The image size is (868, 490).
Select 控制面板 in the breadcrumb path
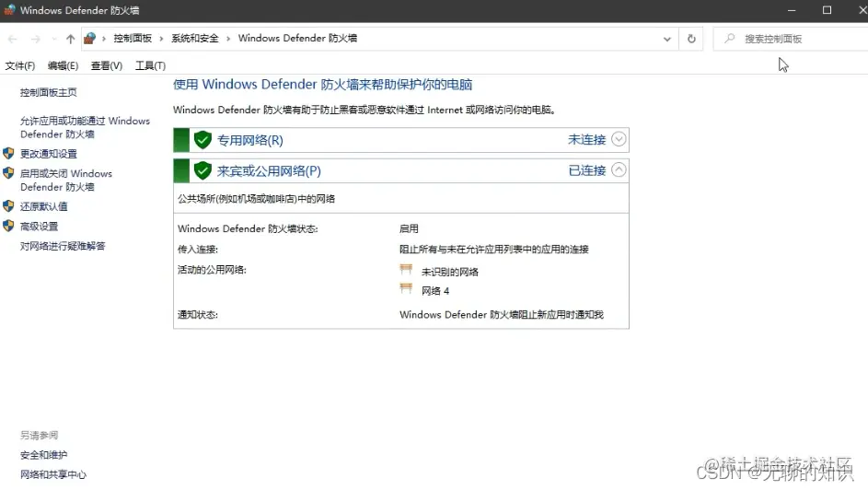click(133, 38)
